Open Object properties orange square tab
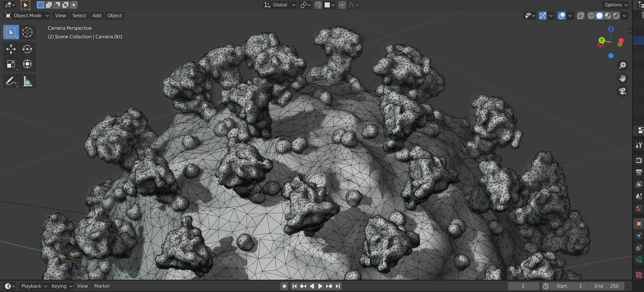 tap(639, 224)
